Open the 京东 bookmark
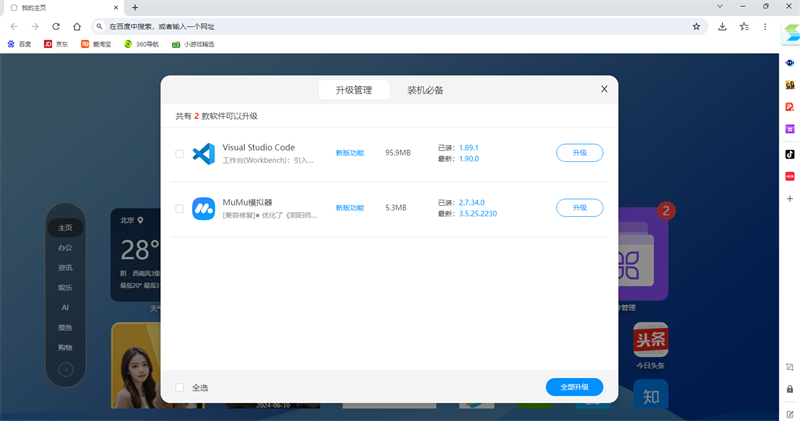The image size is (800, 421). 56,44
